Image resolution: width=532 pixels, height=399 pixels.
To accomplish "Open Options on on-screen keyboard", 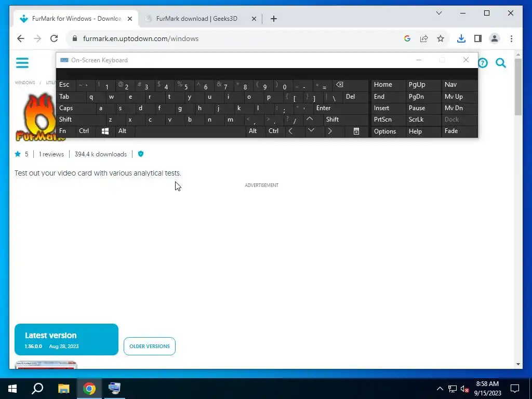I will tap(388, 131).
